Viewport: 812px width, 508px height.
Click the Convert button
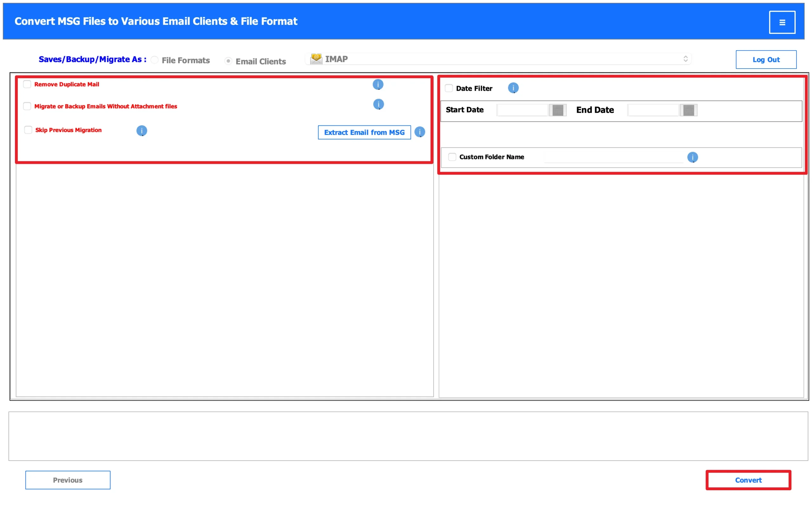pyautogui.click(x=748, y=480)
